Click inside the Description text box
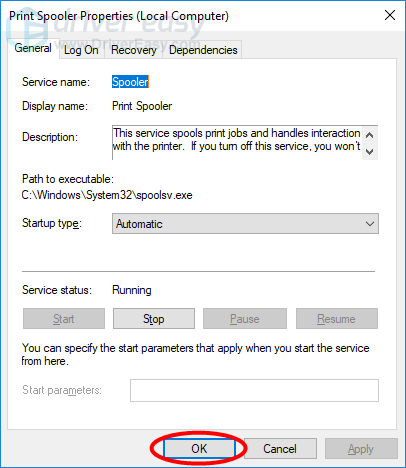The image size is (406, 468). pyautogui.click(x=237, y=143)
